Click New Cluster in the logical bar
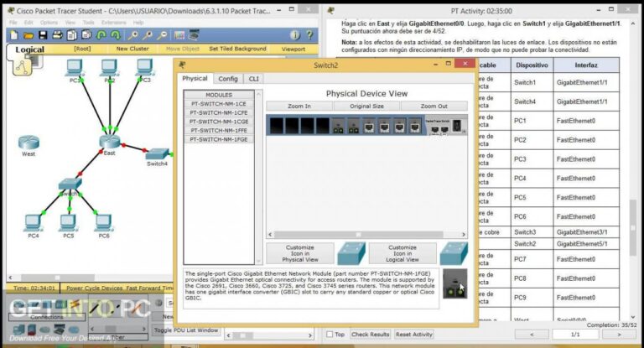644x348 pixels. (132, 49)
